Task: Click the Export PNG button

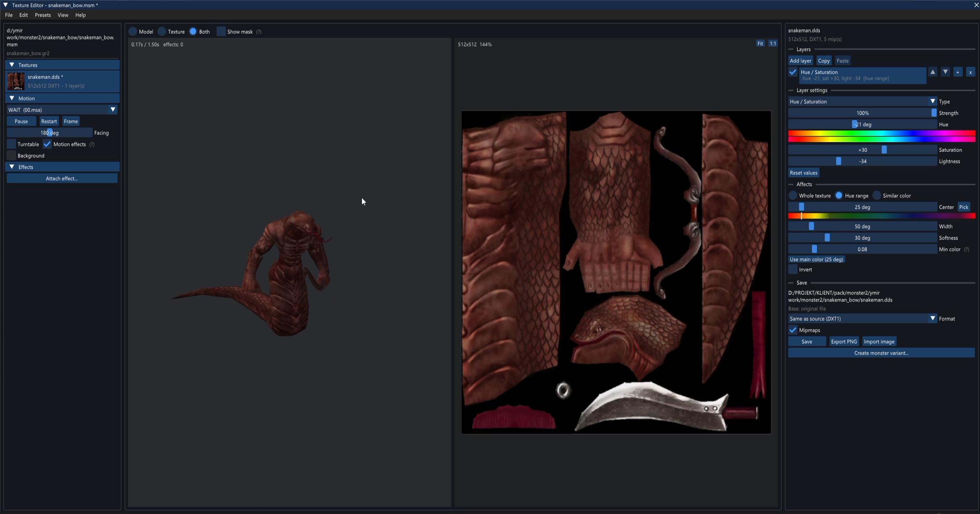Action: (844, 342)
